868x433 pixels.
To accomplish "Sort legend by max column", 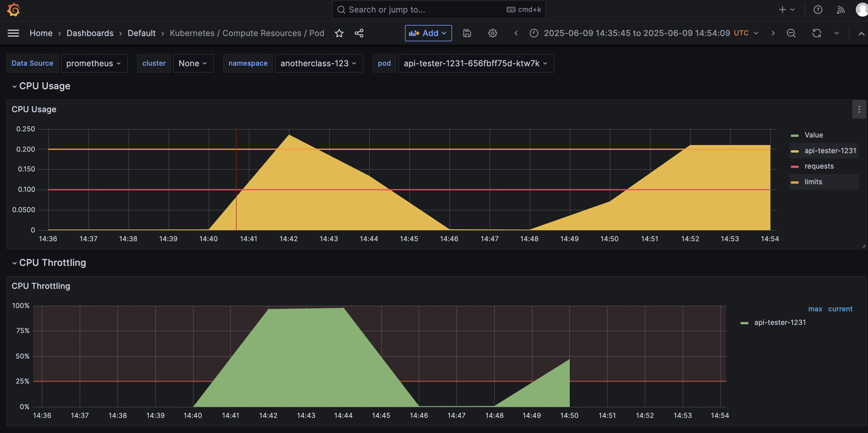I will coord(815,309).
